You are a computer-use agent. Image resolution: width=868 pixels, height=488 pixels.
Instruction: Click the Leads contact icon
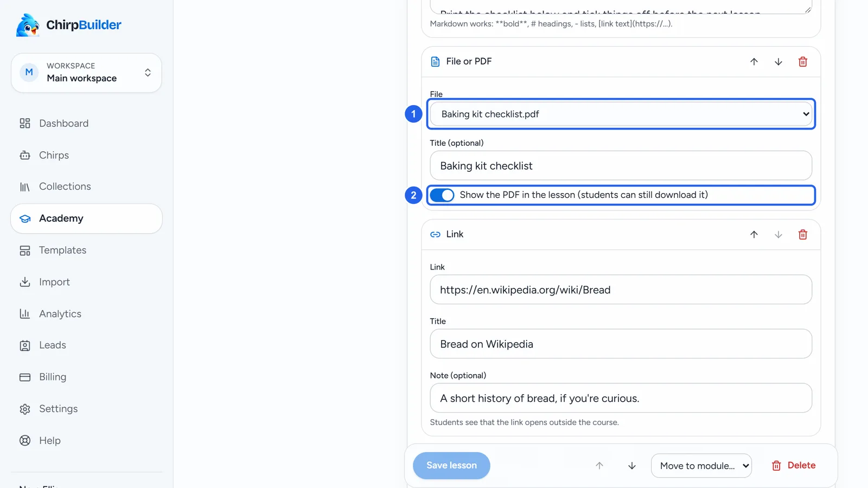[x=25, y=346]
